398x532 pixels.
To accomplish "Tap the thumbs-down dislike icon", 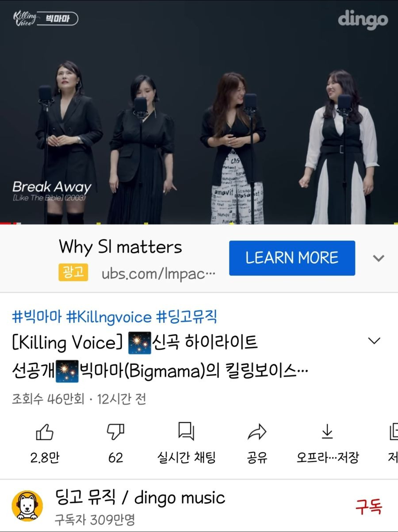I will [115, 432].
